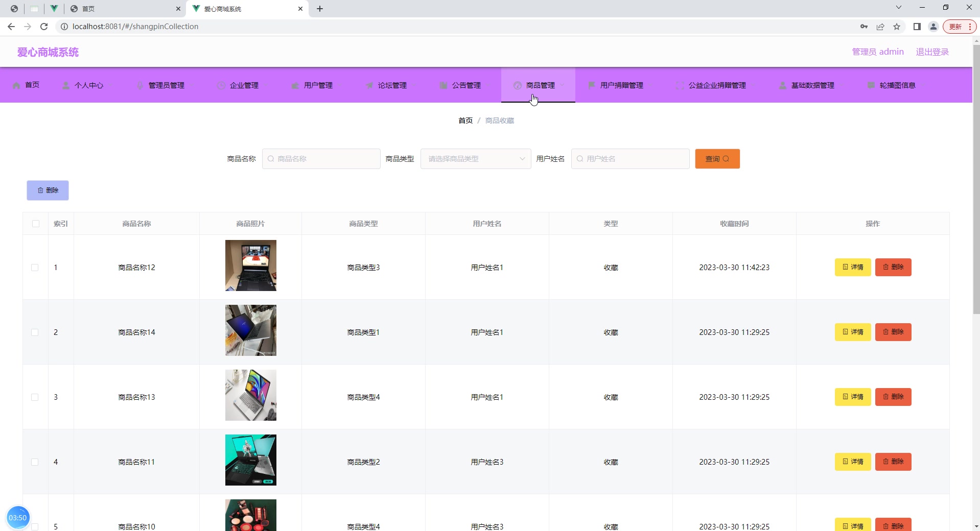
Task: Go back using the browser back arrow
Action: tap(11, 27)
